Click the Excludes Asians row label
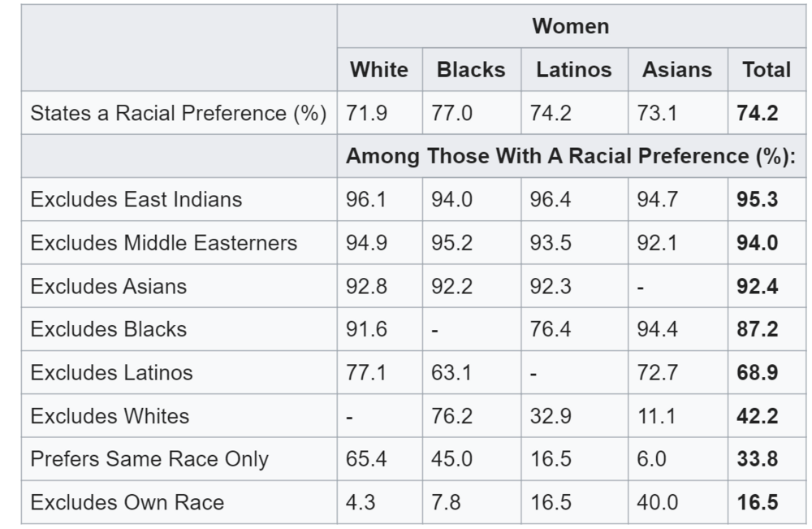 (x=108, y=286)
